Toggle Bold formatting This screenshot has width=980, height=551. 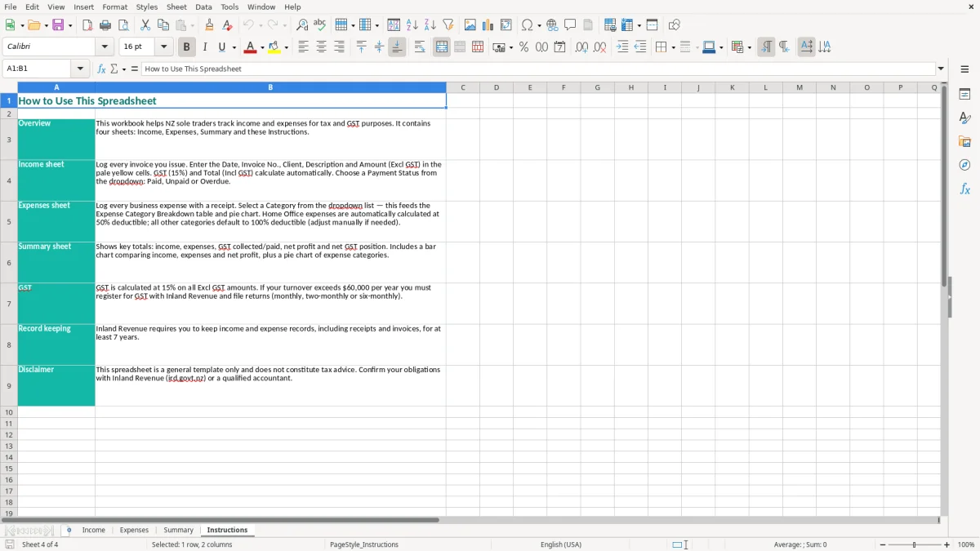187,47
